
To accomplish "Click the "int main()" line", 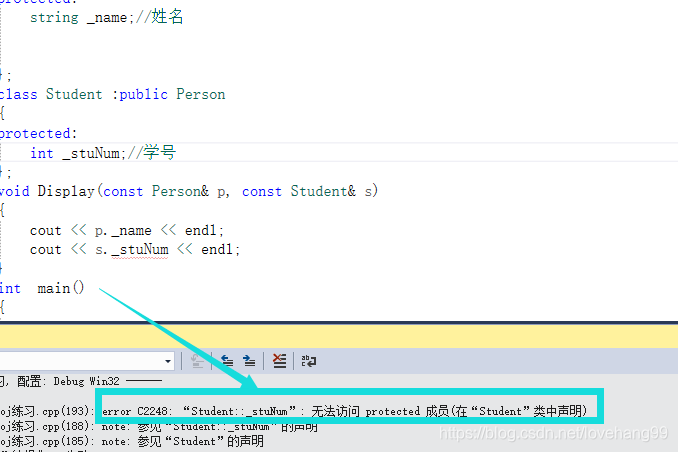I will [42, 288].
